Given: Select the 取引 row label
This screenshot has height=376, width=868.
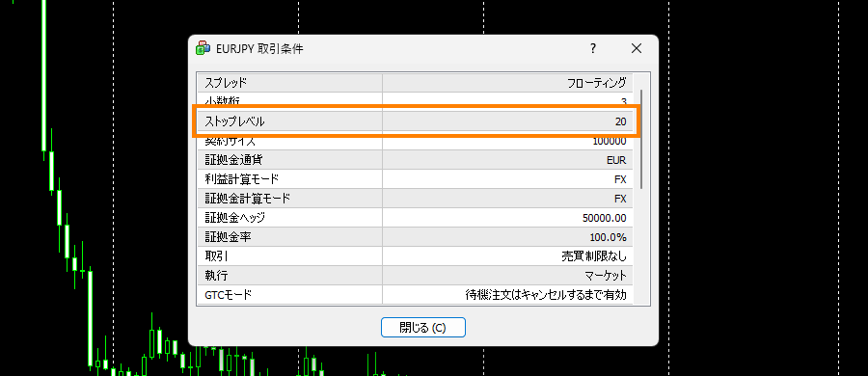Looking at the screenshot, I should click(216, 256).
